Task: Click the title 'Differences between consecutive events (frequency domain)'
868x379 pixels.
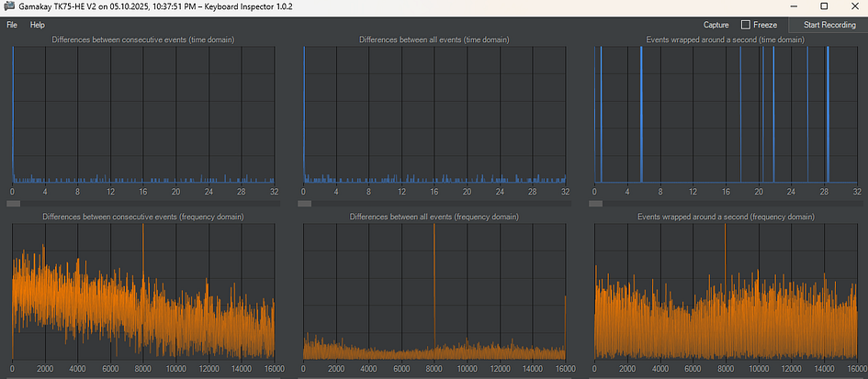Action: click(x=142, y=217)
